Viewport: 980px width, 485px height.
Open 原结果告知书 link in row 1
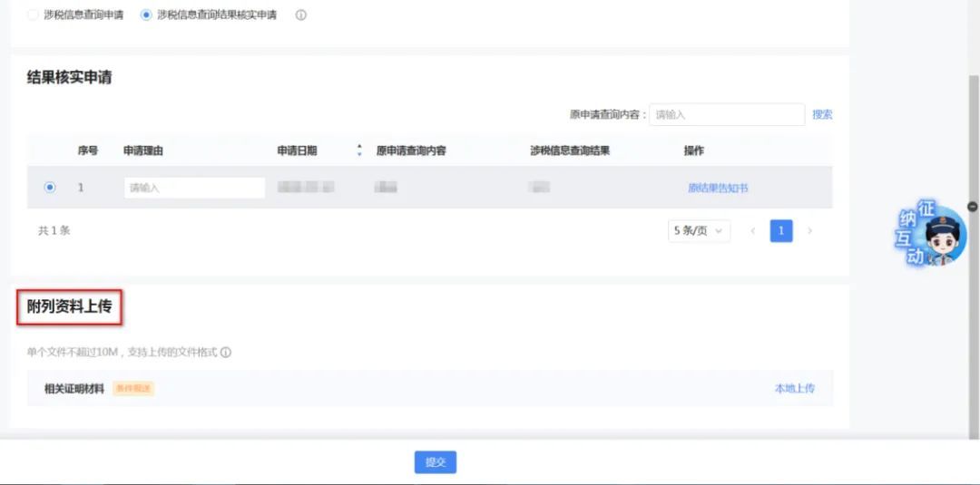(718, 188)
